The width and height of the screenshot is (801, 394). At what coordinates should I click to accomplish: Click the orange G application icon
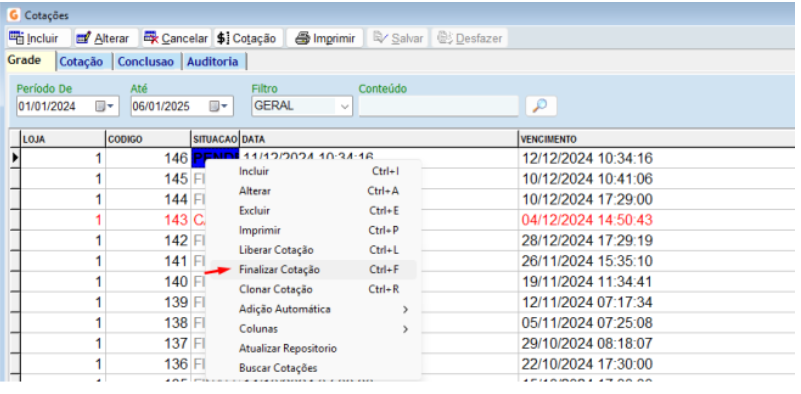click(14, 15)
